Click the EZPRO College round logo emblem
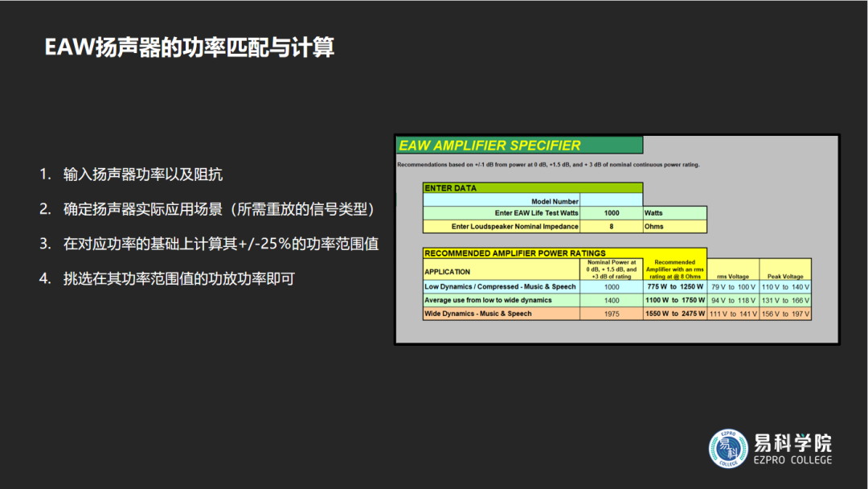The image size is (868, 489). (728, 448)
